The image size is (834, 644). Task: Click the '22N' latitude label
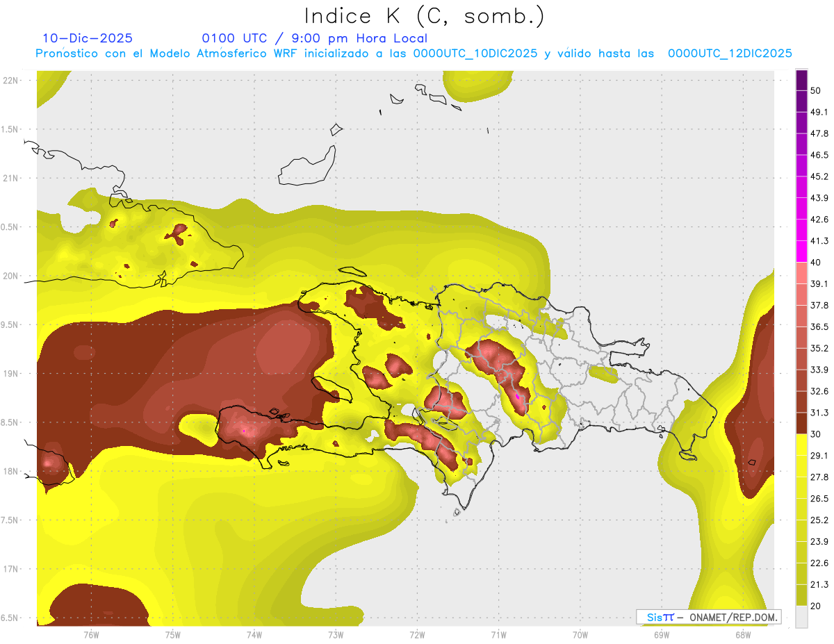11,80
